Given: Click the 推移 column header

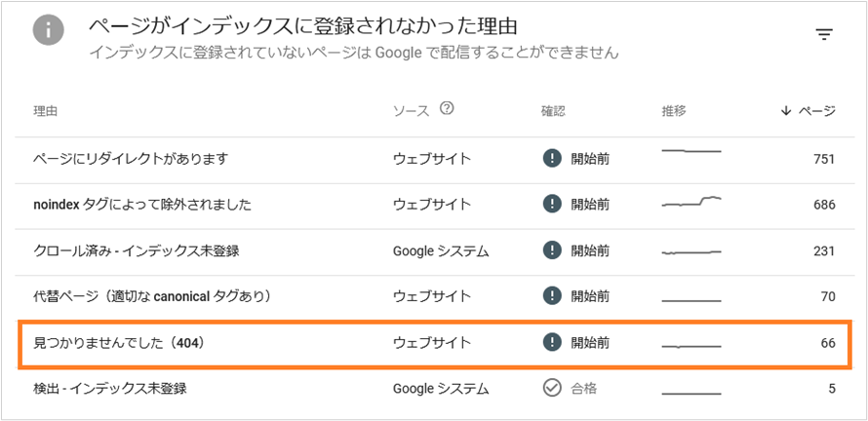Looking at the screenshot, I should (x=674, y=111).
